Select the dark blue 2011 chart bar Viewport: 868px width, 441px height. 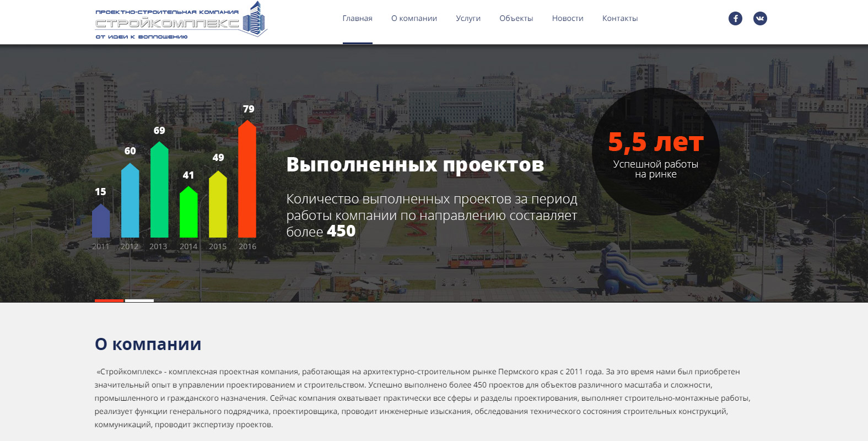(x=101, y=222)
